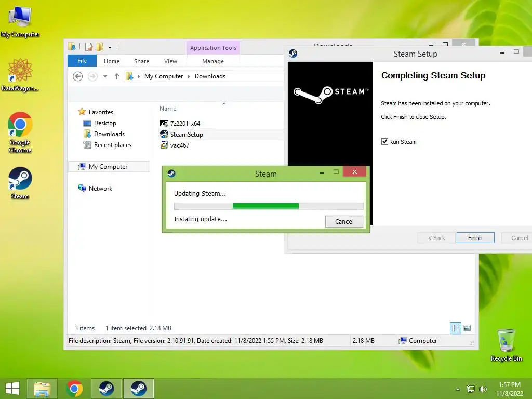Expand the chevron after My Computer
This screenshot has width=532, height=399.
click(189, 77)
